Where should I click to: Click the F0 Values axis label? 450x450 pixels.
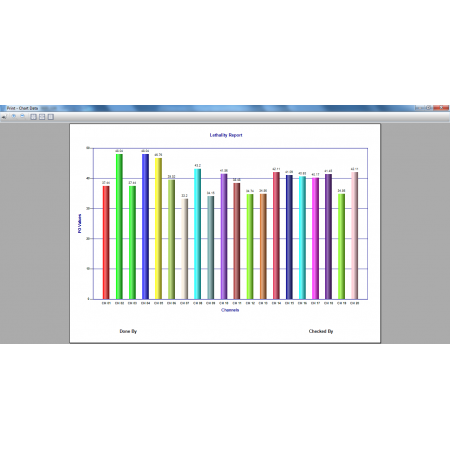[x=80, y=223]
